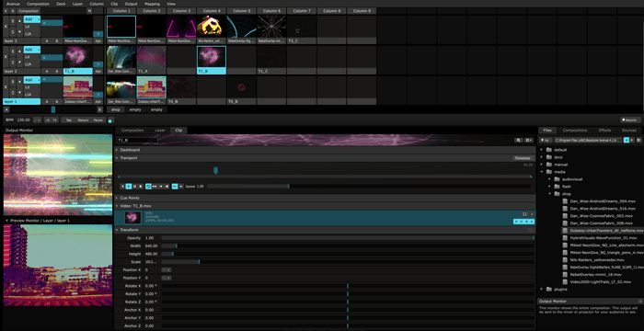Screen dimensions: 644x331
Task: Collapse the media folder tree
Action: pyautogui.click(x=542, y=172)
